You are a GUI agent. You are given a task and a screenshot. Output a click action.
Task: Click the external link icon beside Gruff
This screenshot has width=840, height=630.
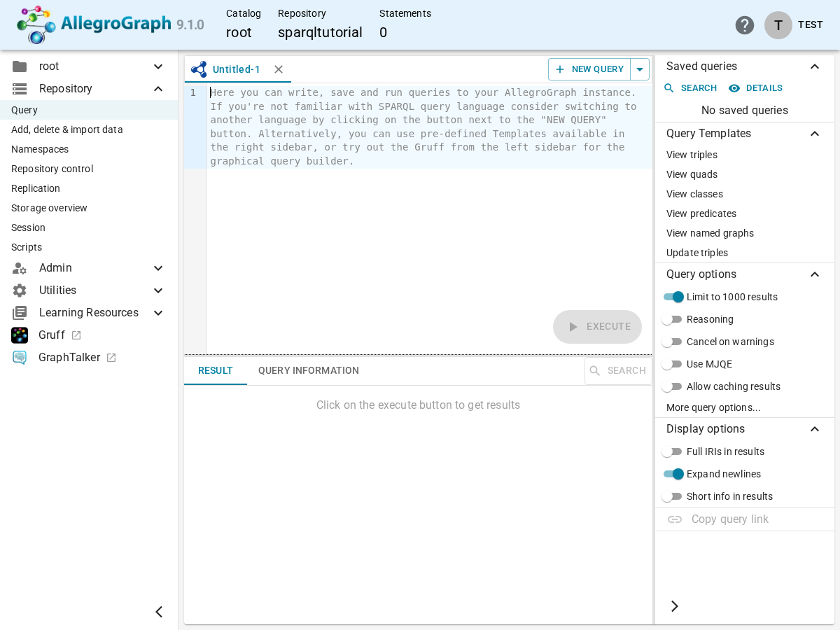76,335
